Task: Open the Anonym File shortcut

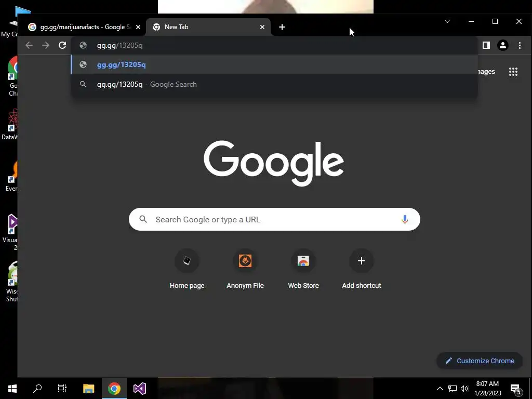Action: click(245, 270)
